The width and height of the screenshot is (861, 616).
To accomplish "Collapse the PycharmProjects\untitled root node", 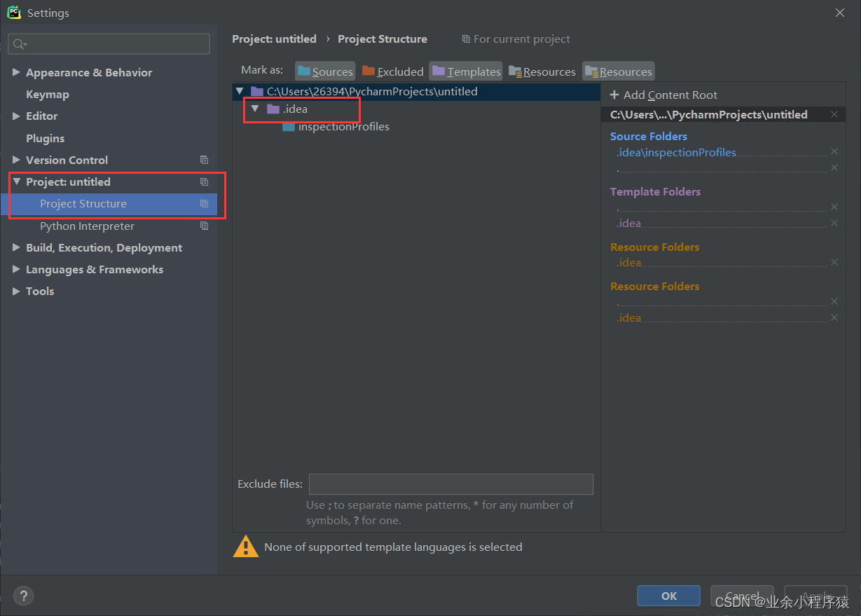I will (x=240, y=91).
